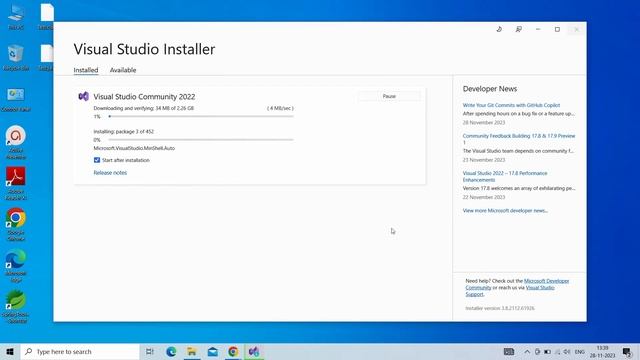Toggle installer dark theme moon icon
The image size is (640, 360).
pos(499,29)
